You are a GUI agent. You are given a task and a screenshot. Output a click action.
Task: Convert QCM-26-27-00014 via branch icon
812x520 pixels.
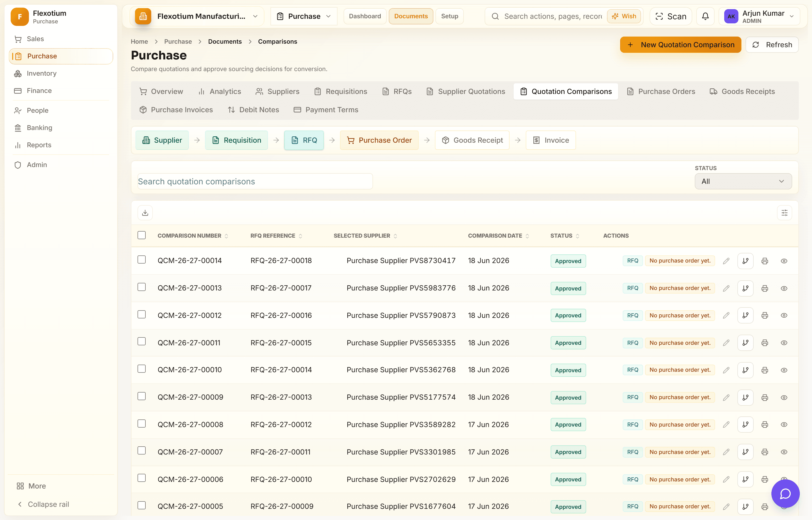pos(745,261)
